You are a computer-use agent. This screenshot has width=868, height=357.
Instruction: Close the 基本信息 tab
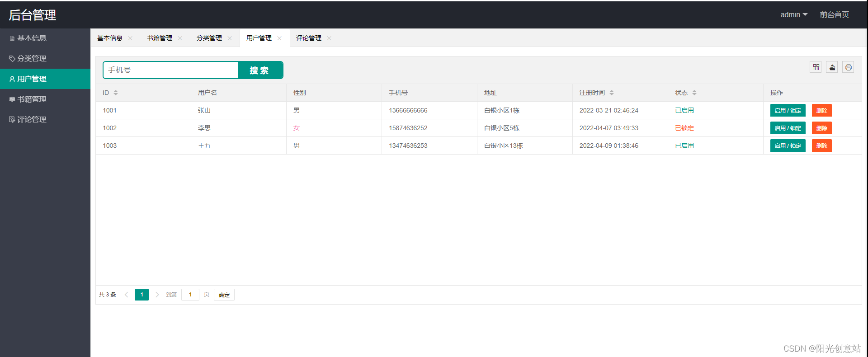pyautogui.click(x=130, y=38)
